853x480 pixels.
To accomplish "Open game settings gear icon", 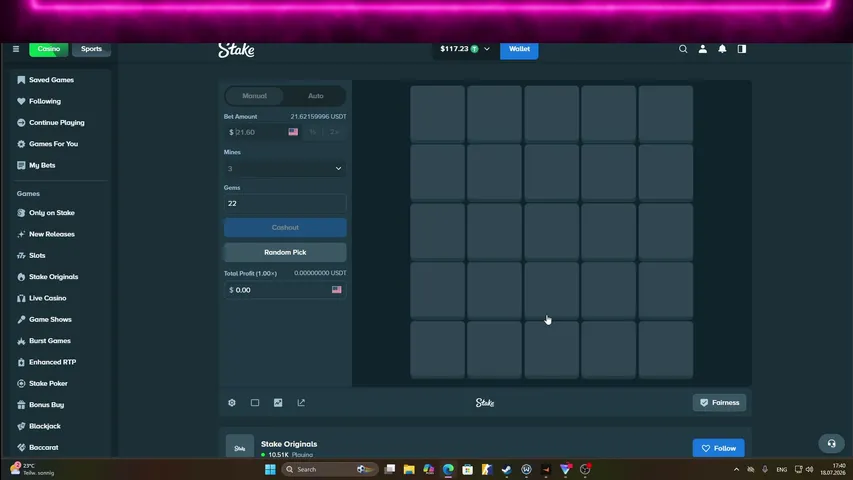I will (x=232, y=403).
